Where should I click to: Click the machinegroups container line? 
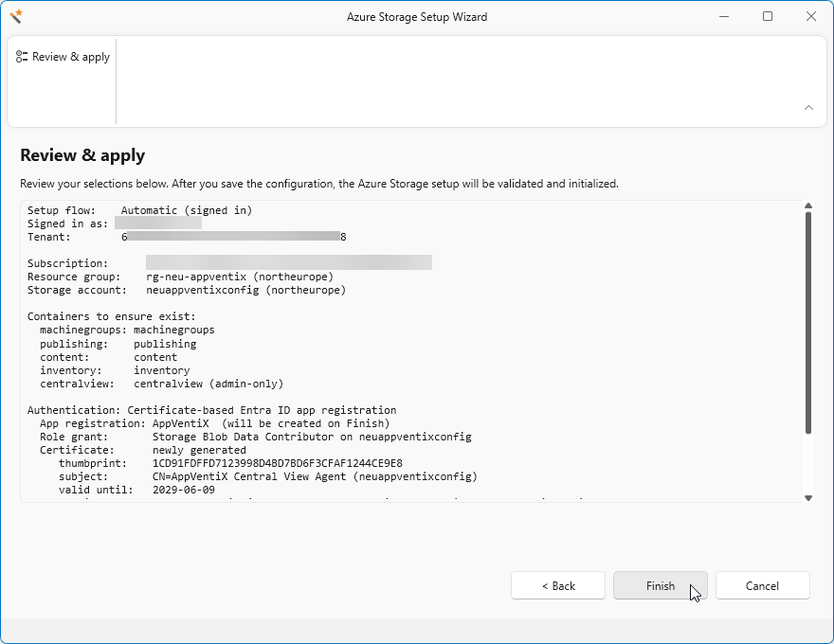(127, 330)
